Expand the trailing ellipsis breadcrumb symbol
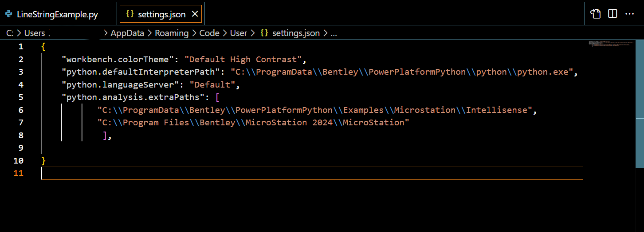The image size is (644, 232). (x=334, y=33)
